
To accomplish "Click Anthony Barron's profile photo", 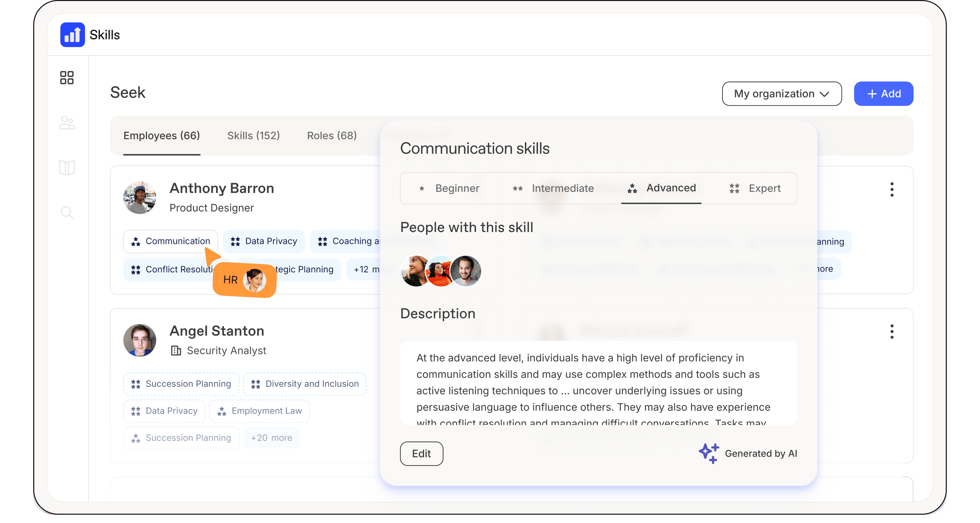I will point(140,198).
